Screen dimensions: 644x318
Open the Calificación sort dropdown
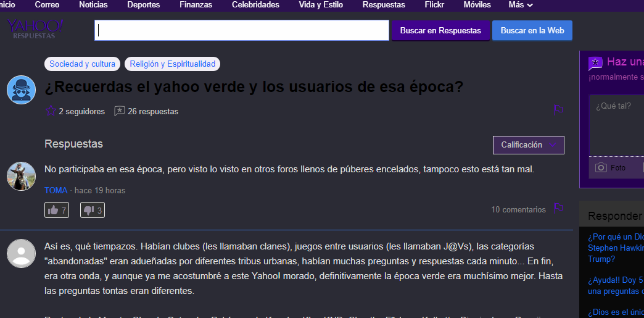click(528, 145)
